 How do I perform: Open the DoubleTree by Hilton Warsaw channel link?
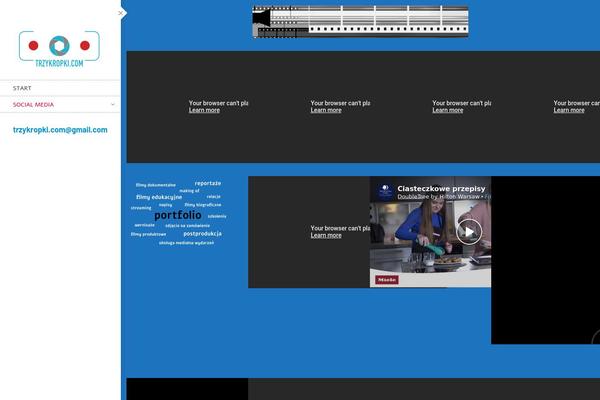pyautogui.click(x=438, y=197)
